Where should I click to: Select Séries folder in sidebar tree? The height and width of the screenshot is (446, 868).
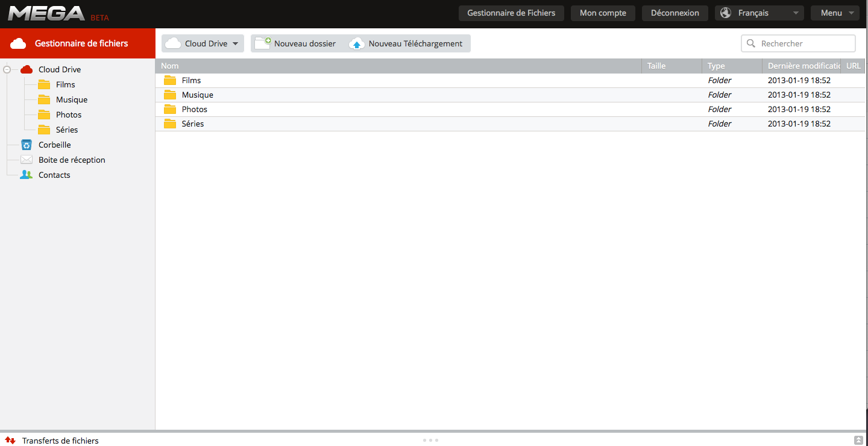pos(66,130)
